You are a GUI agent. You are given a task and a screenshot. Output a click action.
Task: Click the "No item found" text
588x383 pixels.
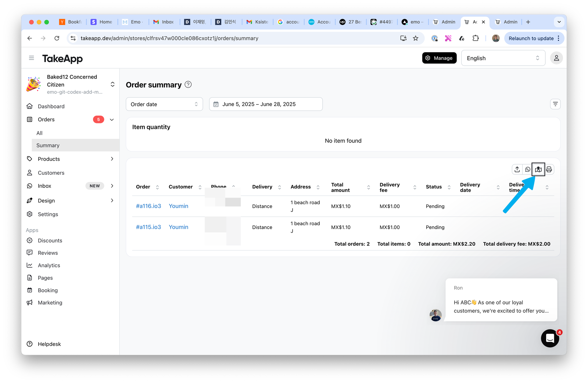[x=343, y=141]
